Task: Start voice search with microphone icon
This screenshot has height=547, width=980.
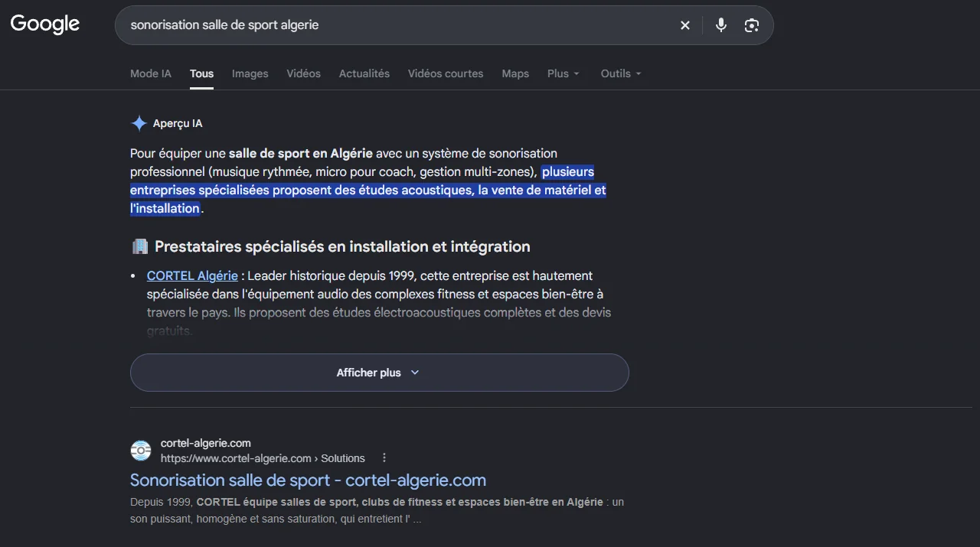Action: coord(721,25)
